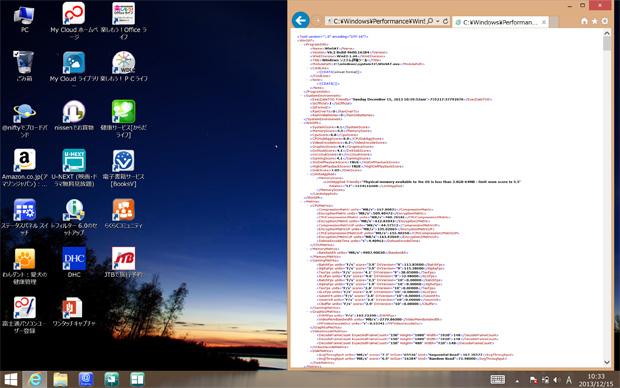Click the vertical scrollbar thumb in browser
The width and height of the screenshot is (620, 388).
pyautogui.click(x=607, y=44)
